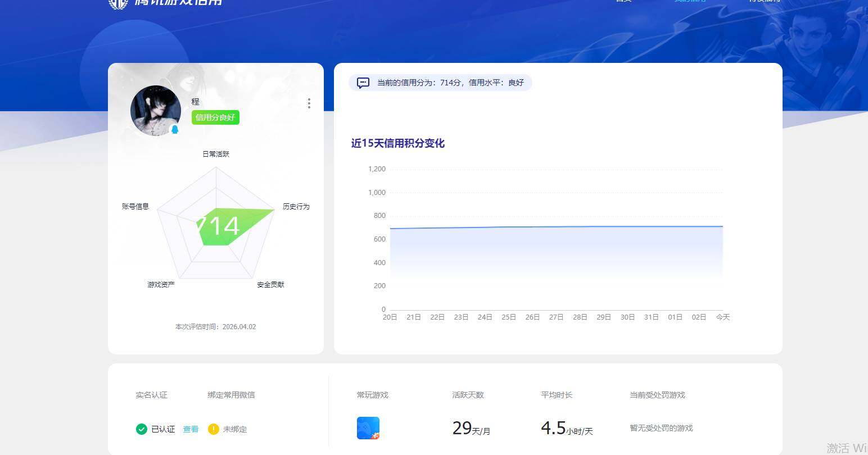Click the 20日 label on chart axis

(390, 317)
